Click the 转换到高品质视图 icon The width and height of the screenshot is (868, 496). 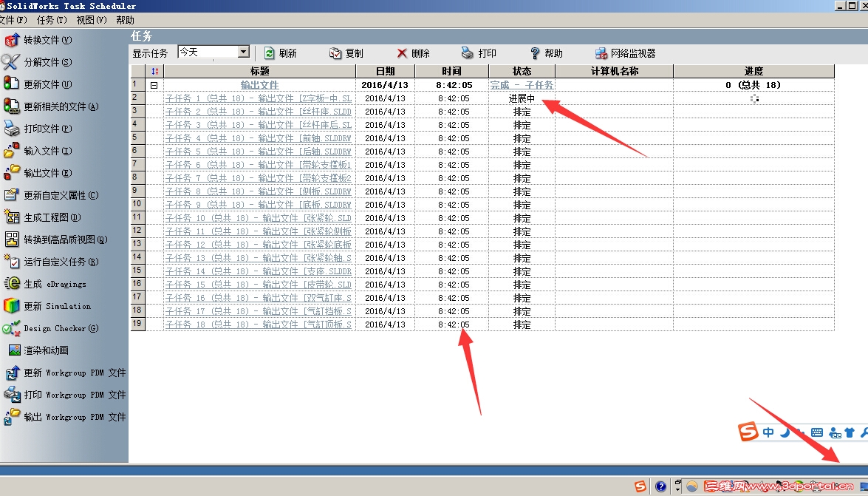11,239
